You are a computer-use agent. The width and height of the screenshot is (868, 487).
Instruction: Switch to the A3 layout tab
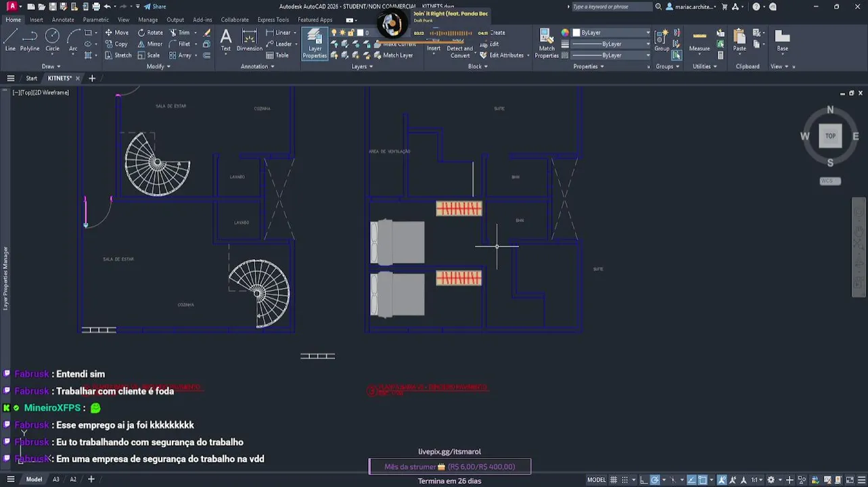tap(56, 480)
